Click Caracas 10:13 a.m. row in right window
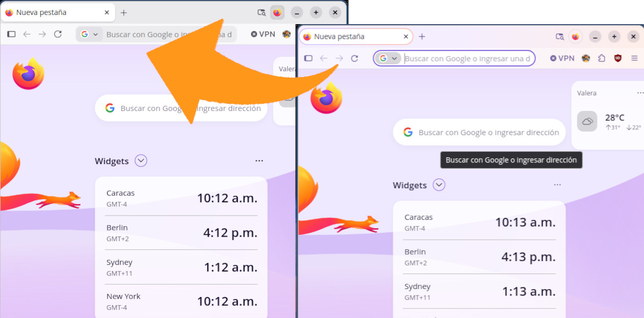 point(480,223)
